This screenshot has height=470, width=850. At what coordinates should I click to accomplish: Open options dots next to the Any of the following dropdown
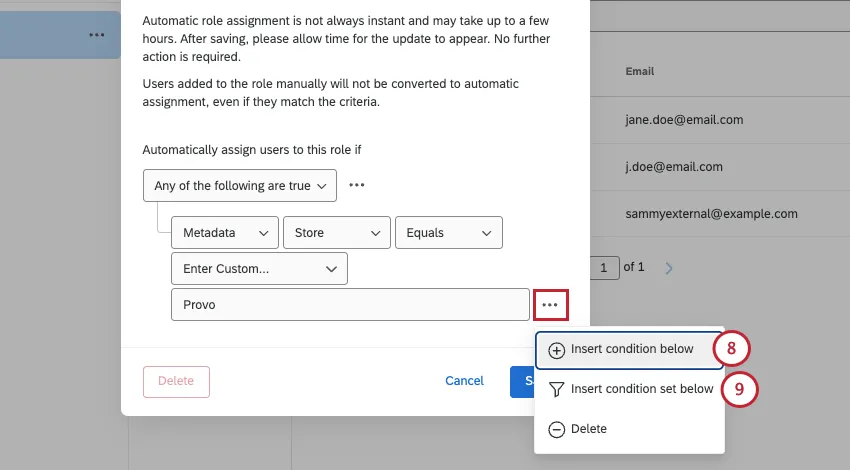click(356, 185)
